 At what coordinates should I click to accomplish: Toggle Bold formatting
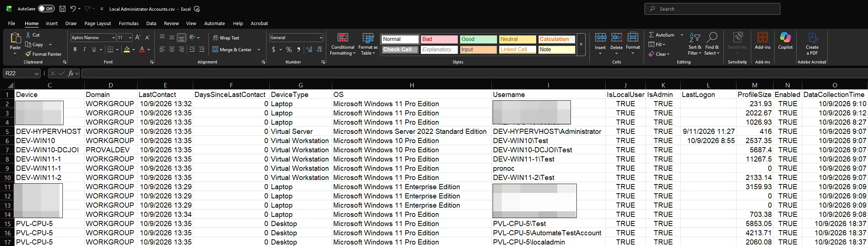[75, 49]
